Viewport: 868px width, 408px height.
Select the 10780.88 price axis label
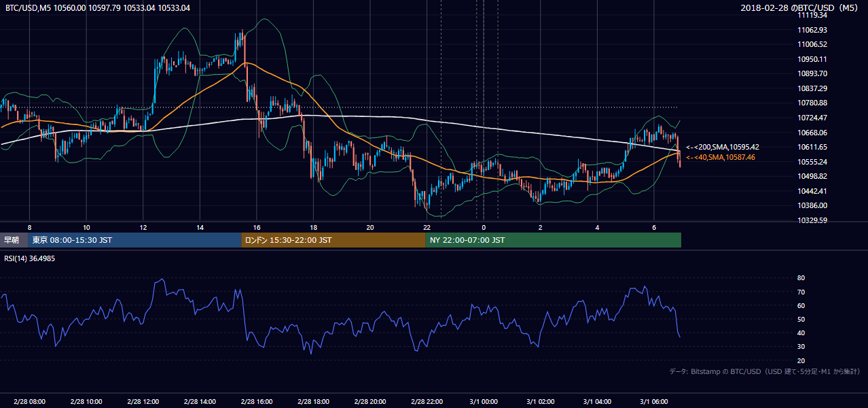click(812, 103)
